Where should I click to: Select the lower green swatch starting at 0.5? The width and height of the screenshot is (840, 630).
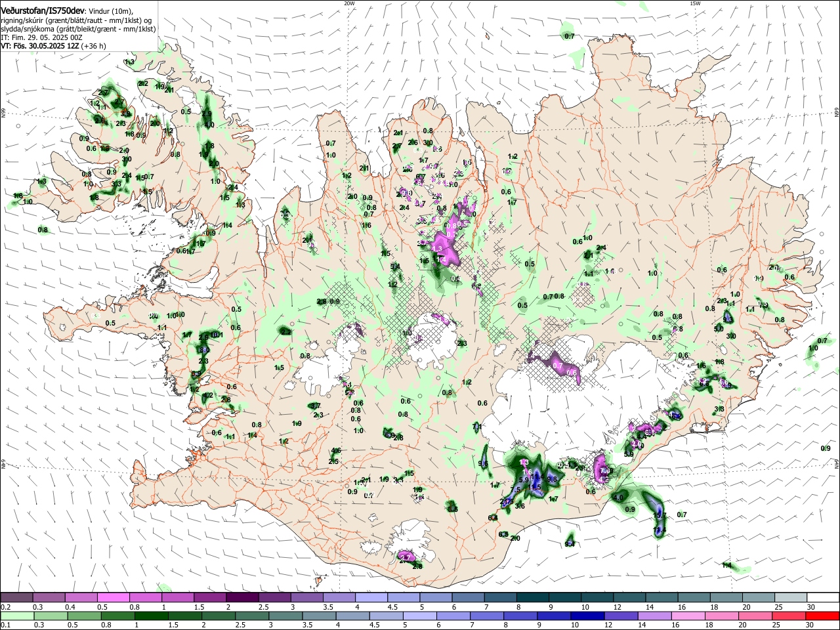[83, 616]
